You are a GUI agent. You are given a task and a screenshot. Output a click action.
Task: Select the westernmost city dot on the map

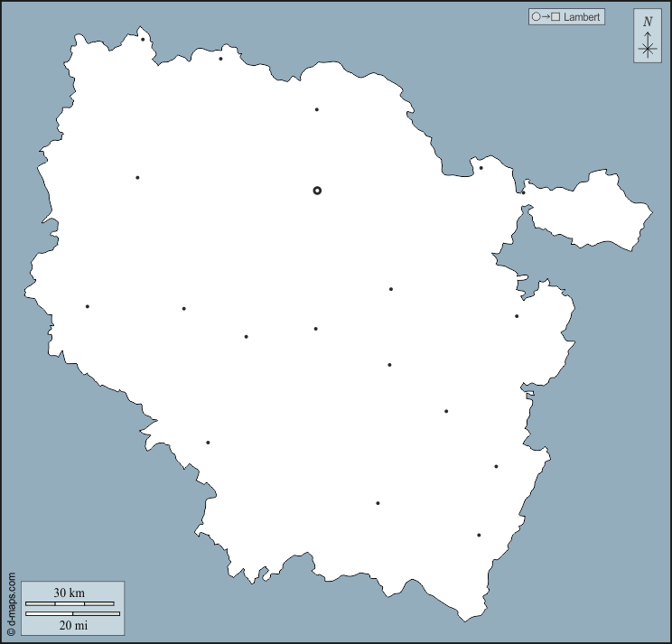pos(88,306)
